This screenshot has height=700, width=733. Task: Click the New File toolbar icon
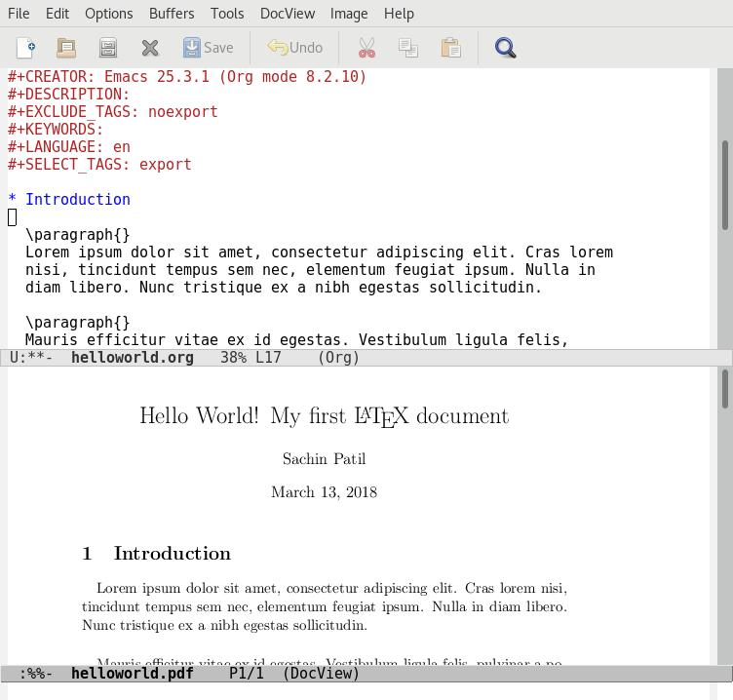tap(25, 48)
